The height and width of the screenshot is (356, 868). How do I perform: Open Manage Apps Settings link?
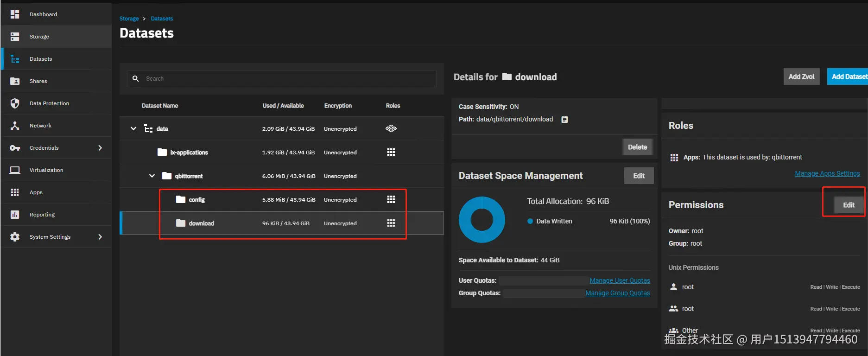point(827,173)
